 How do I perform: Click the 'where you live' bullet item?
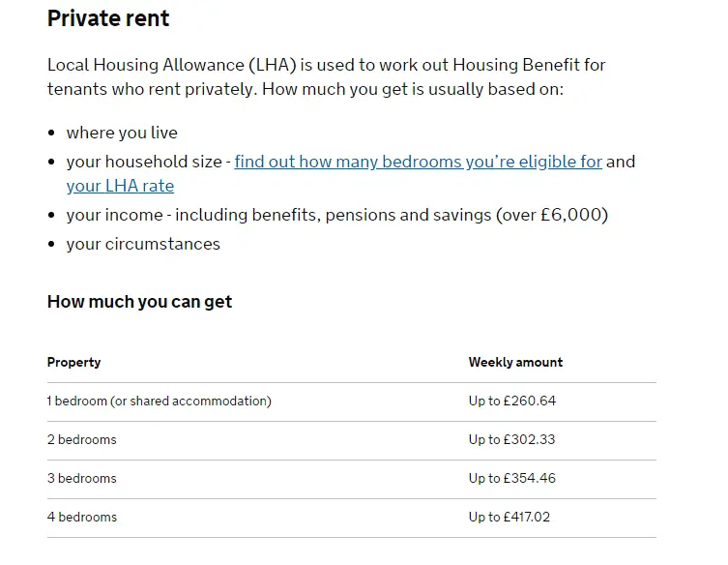tap(122, 133)
